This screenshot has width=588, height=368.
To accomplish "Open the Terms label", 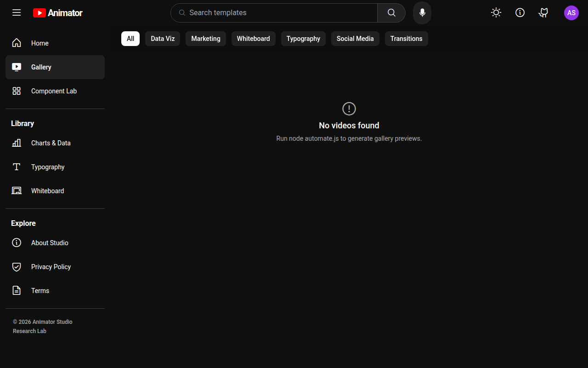I will [40, 291].
